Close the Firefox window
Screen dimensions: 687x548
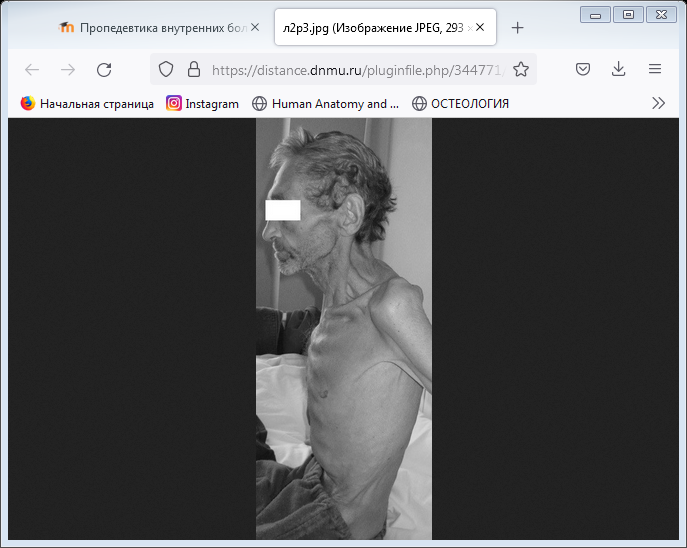coord(662,15)
